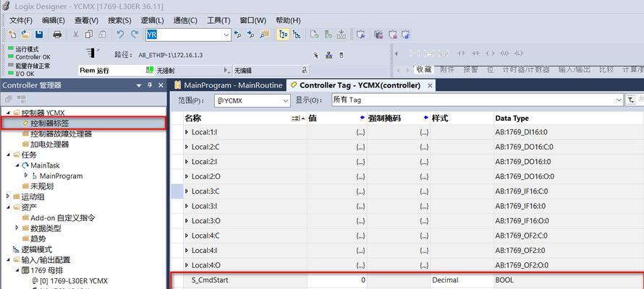644x289 pixels.
Task: Click the Verify Controller icon
Action: click(328, 35)
